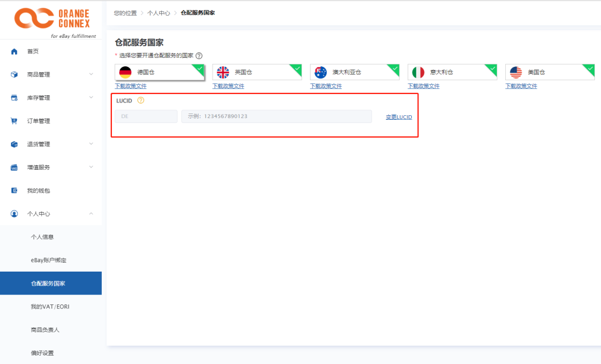Click help icon next to 选择您要开通仓配服务的国家
Image resolution: width=601 pixels, height=364 pixels.
click(199, 56)
